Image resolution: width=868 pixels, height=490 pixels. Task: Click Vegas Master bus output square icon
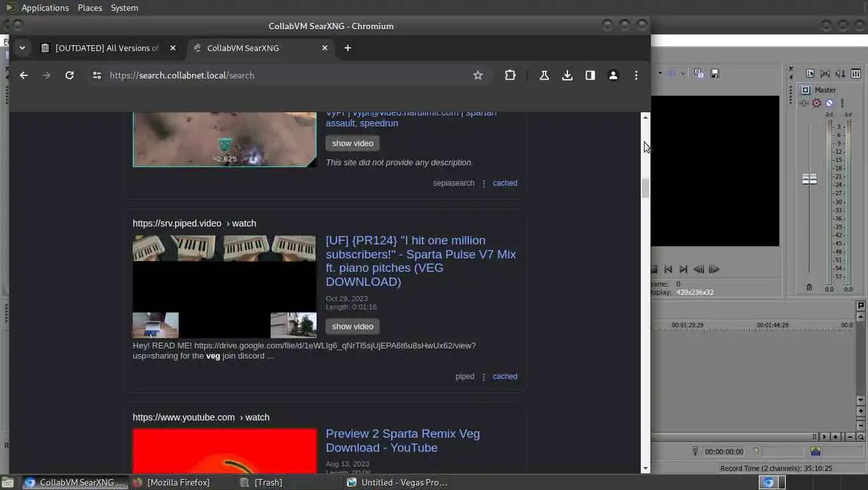coord(805,90)
